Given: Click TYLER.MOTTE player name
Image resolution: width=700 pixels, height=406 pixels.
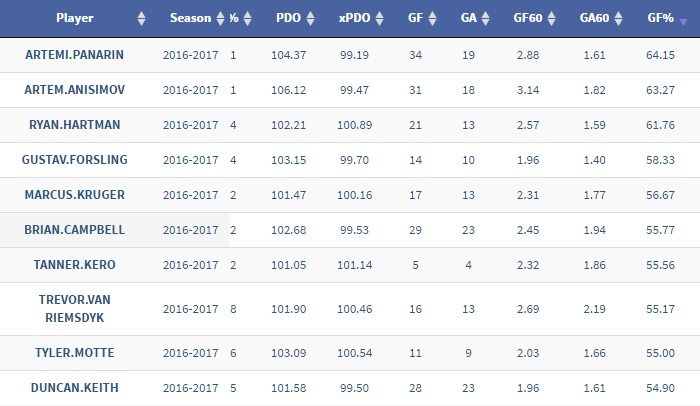Looking at the screenshot, I should coord(75,353).
